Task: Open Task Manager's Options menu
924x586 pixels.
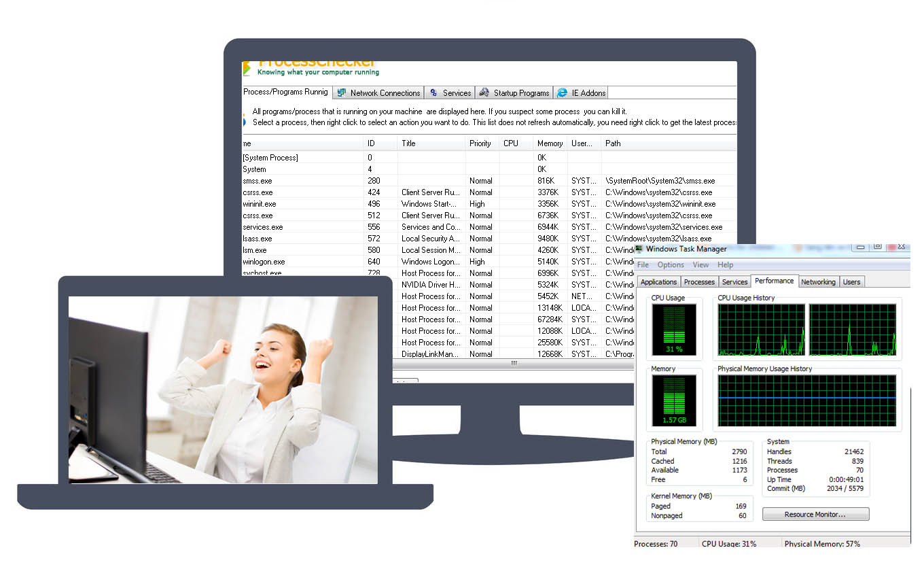Action: coord(671,265)
